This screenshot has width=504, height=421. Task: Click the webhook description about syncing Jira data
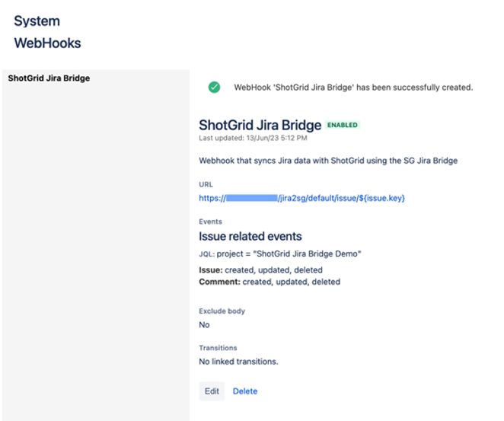tap(328, 161)
